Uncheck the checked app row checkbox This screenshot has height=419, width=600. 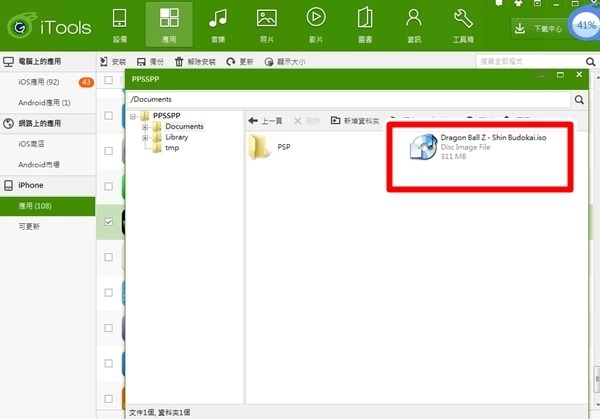pos(109,222)
